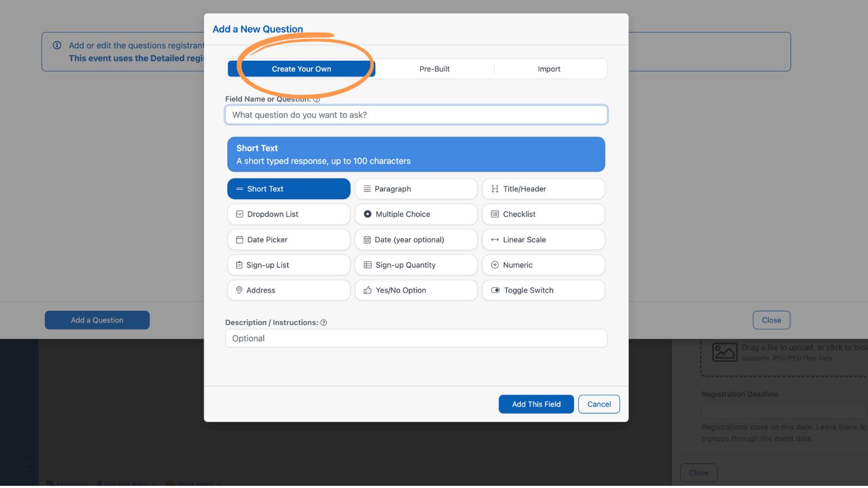
Task: Choose the Address field type
Action: click(289, 290)
